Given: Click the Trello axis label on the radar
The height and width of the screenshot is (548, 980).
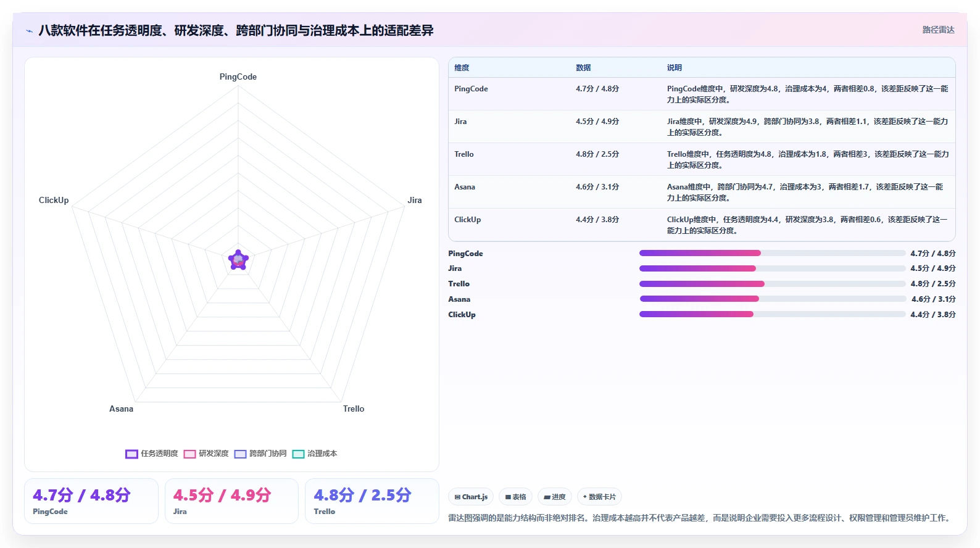Looking at the screenshot, I should point(354,409).
